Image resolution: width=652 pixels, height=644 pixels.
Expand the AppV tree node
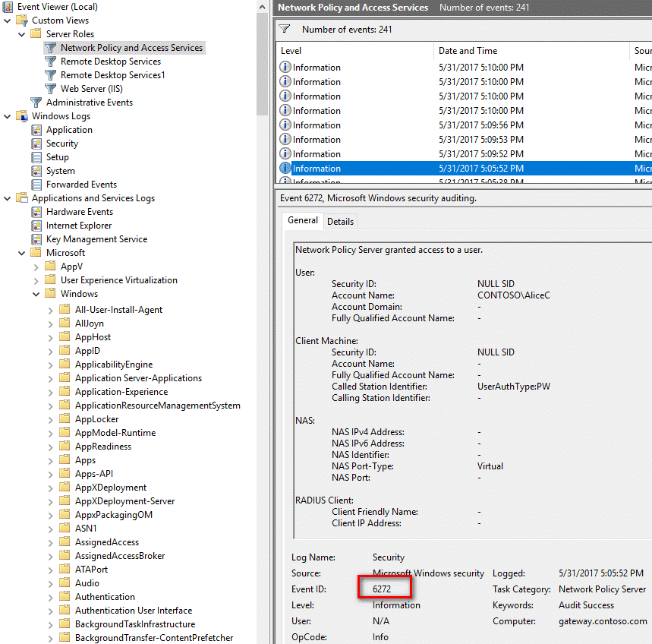36,266
